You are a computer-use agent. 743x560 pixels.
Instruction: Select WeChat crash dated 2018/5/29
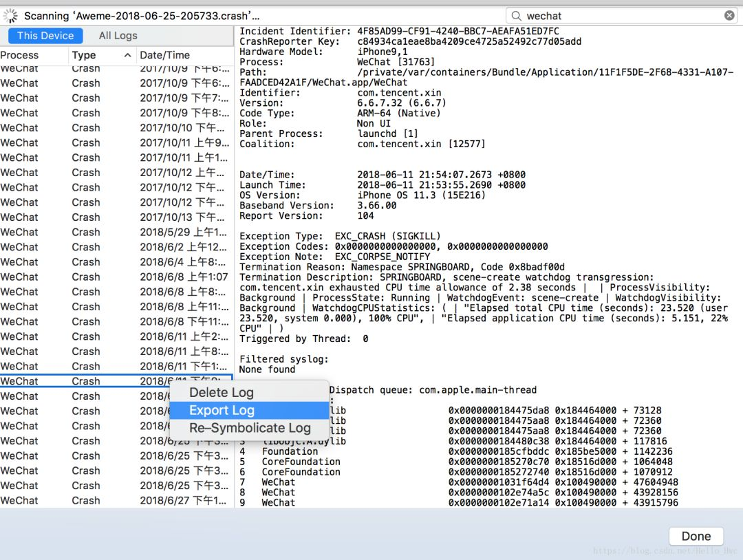[x=116, y=232]
